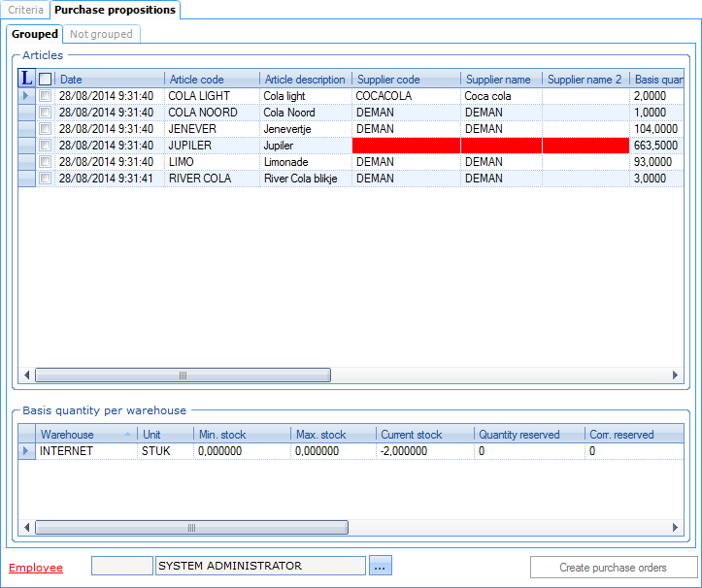Click the red Supplier code cell for JUPILER

coord(406,146)
